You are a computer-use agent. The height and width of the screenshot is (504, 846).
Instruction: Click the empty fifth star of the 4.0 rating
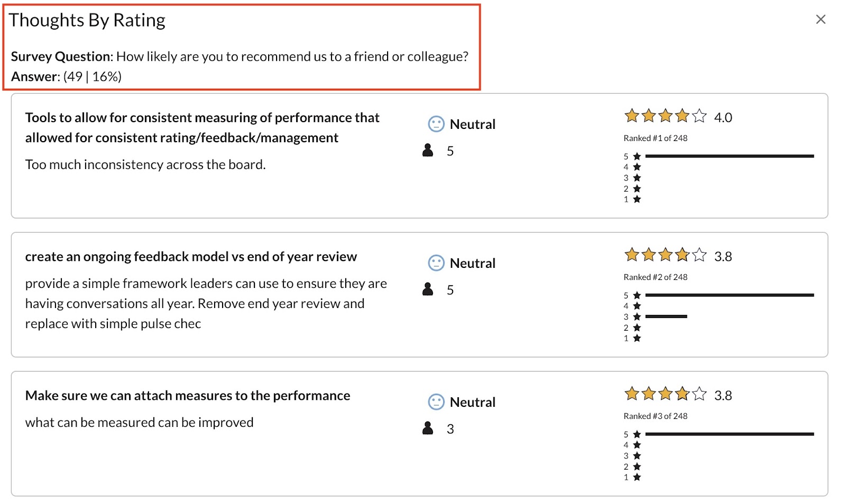(x=699, y=116)
